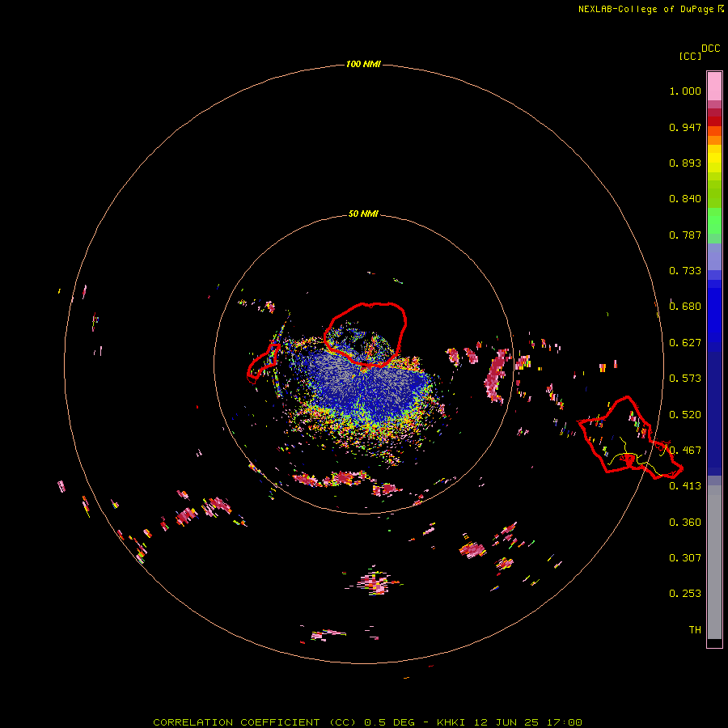This screenshot has height=728, width=728.
Task: Click the 50 NMI range ring label
Action: tap(363, 214)
